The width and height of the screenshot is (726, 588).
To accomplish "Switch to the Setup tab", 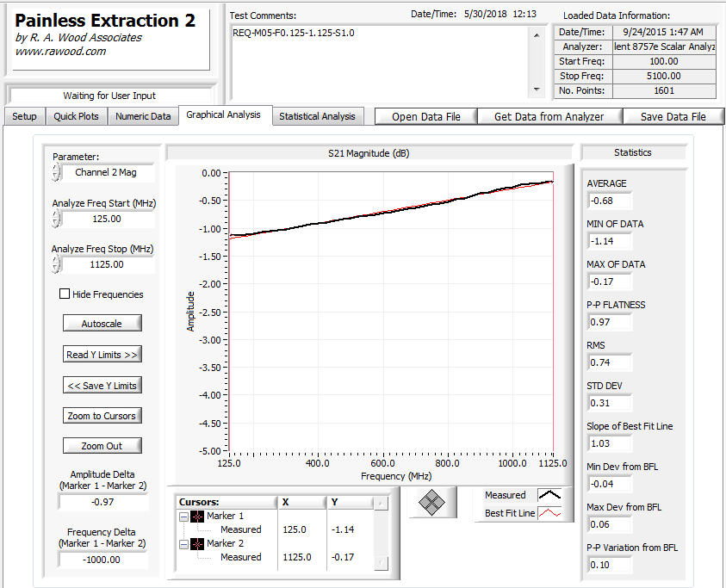I will (x=24, y=116).
